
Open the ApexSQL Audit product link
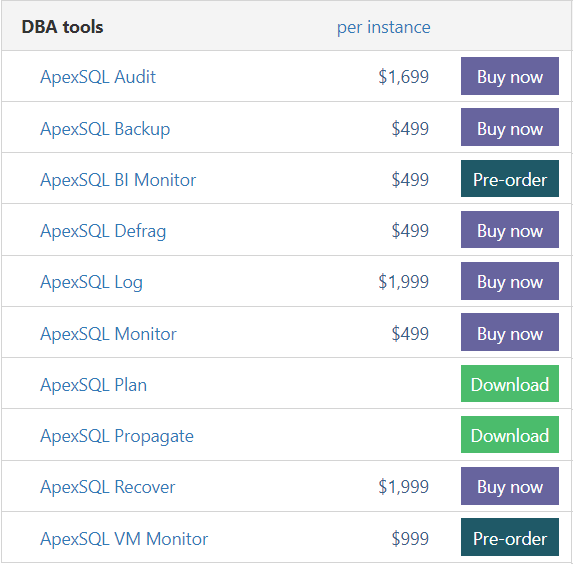pyautogui.click(x=98, y=77)
